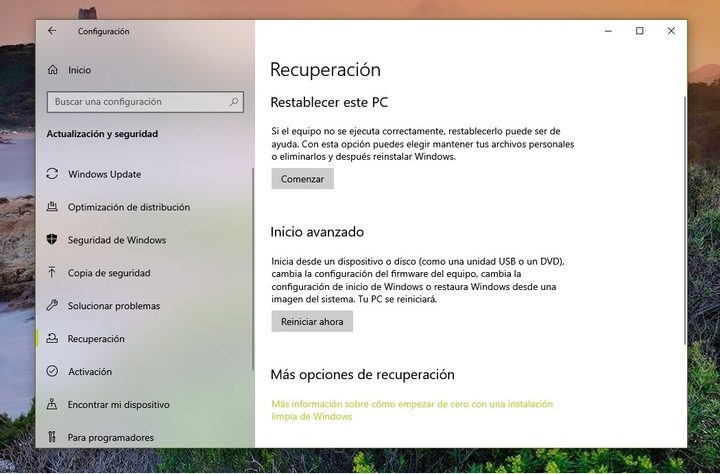Image resolution: width=720 pixels, height=474 pixels.
Task: Click the Para programadores tools icon
Action: point(52,437)
